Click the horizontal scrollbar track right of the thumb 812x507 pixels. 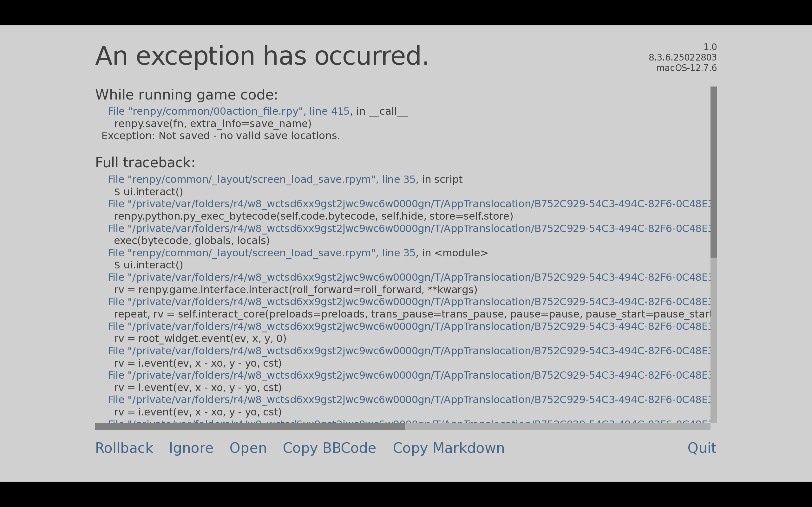tap(557, 427)
